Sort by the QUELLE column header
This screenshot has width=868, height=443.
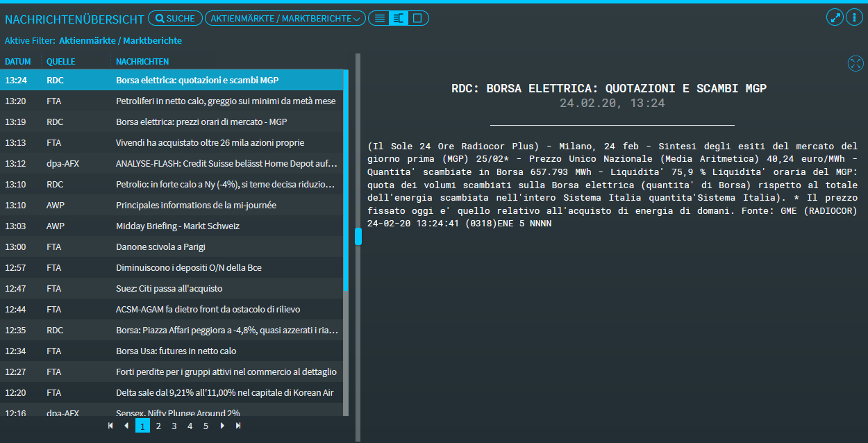coord(60,62)
